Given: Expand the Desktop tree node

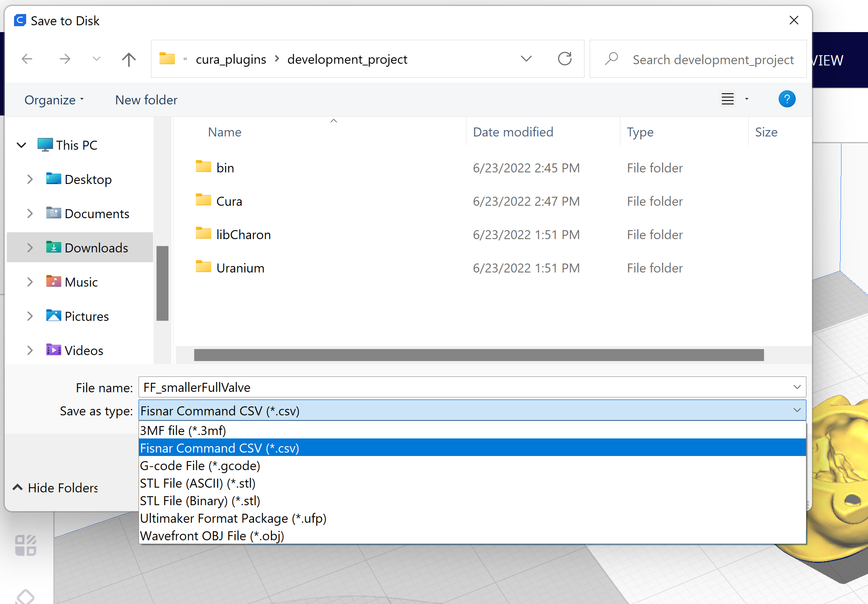Looking at the screenshot, I should tap(30, 179).
